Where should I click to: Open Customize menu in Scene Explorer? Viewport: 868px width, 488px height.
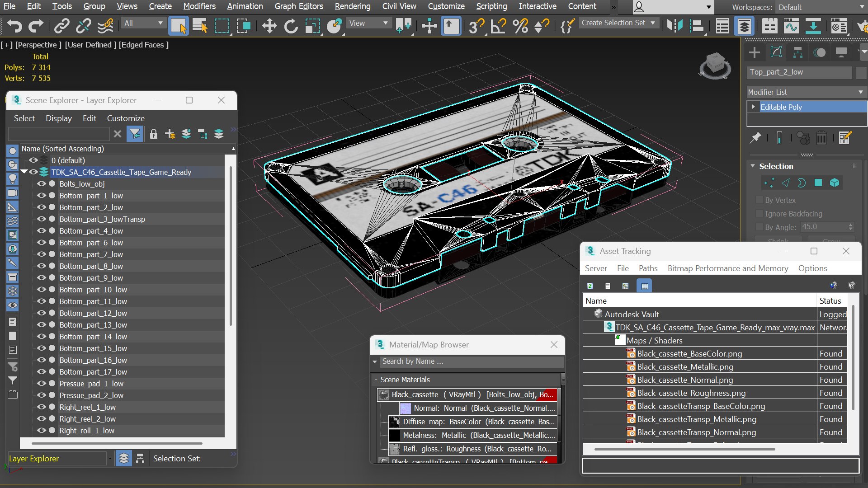(x=126, y=118)
